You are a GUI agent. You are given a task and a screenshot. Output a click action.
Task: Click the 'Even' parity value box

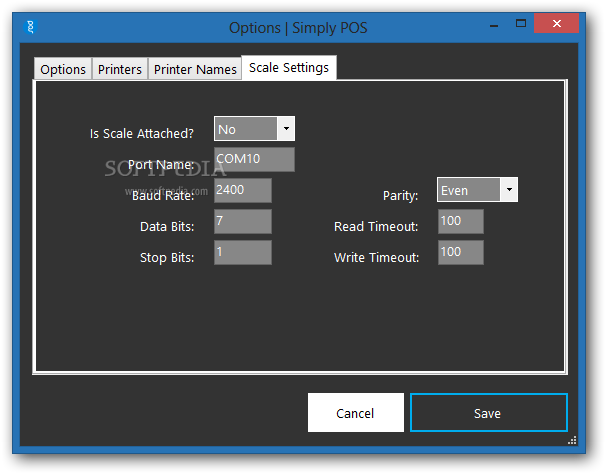click(469, 190)
